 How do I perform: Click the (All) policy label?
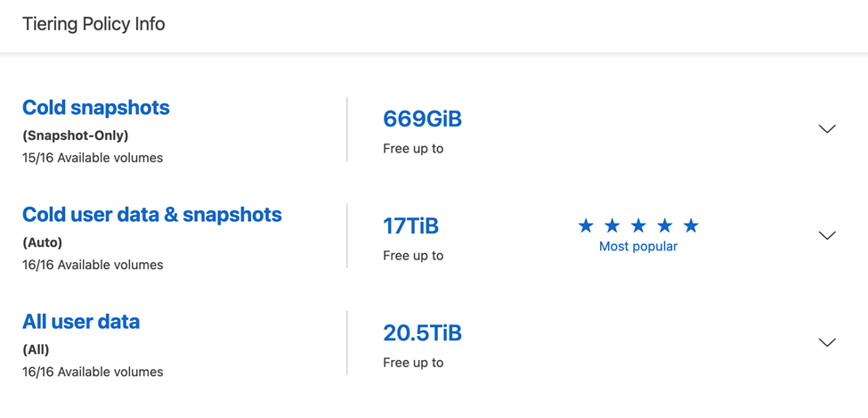point(37,349)
